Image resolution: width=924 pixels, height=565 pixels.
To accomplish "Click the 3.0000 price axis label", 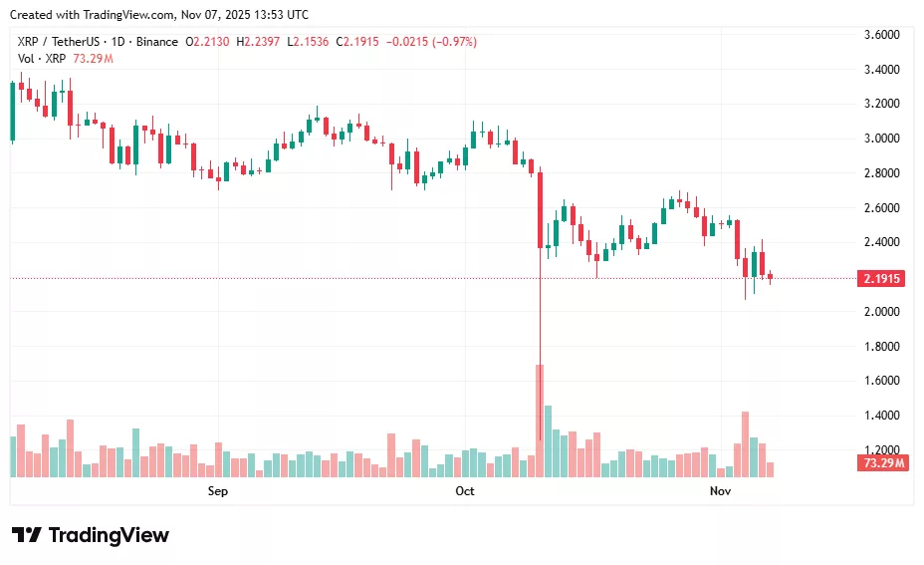I will [x=881, y=139].
